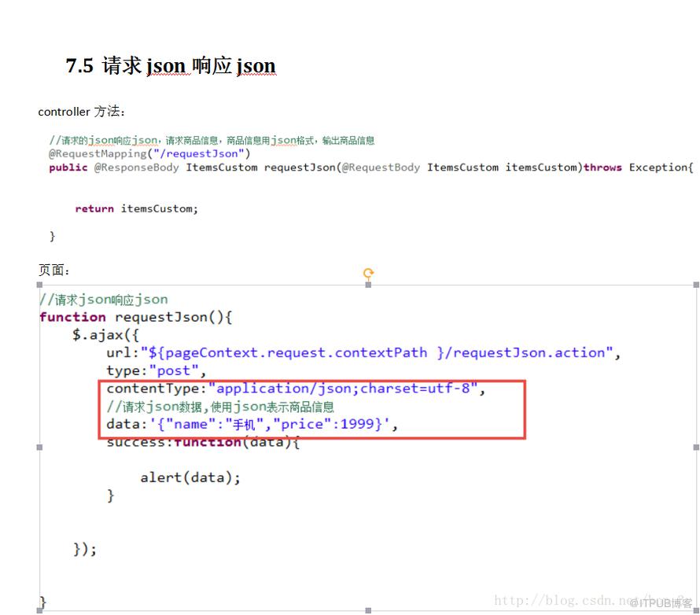The width and height of the screenshot is (700, 615).
Task: Click the label "controller 方法:"
Action: [x=81, y=111]
